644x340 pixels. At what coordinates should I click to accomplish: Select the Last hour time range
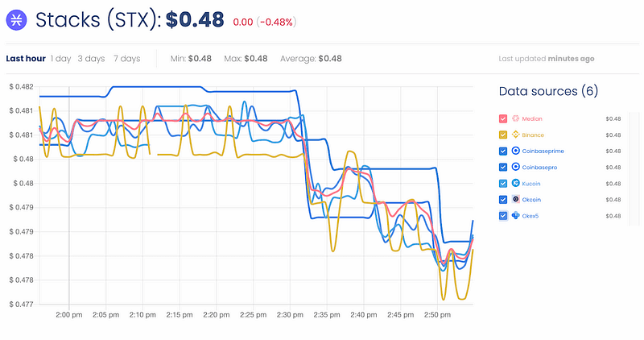tap(25, 59)
